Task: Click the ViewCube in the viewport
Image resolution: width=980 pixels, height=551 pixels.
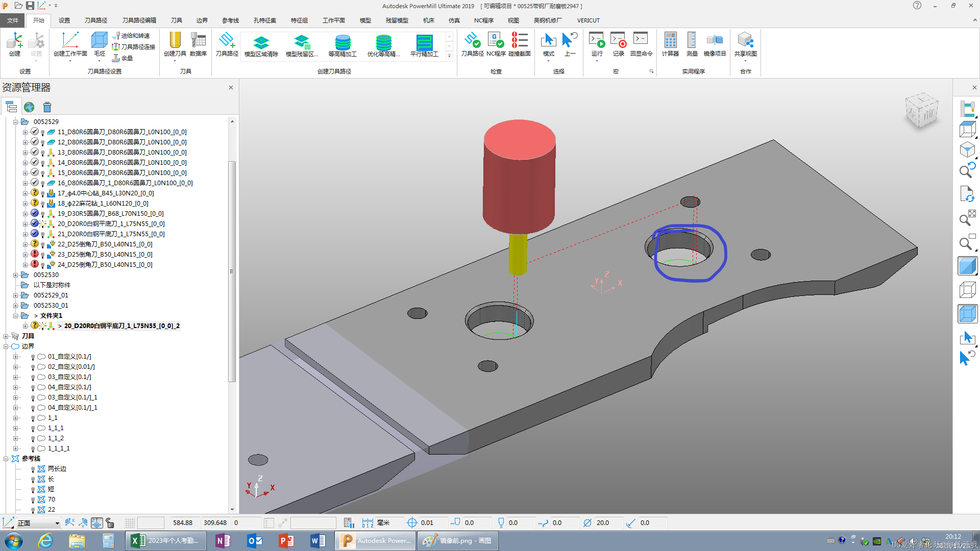Action: [x=922, y=111]
